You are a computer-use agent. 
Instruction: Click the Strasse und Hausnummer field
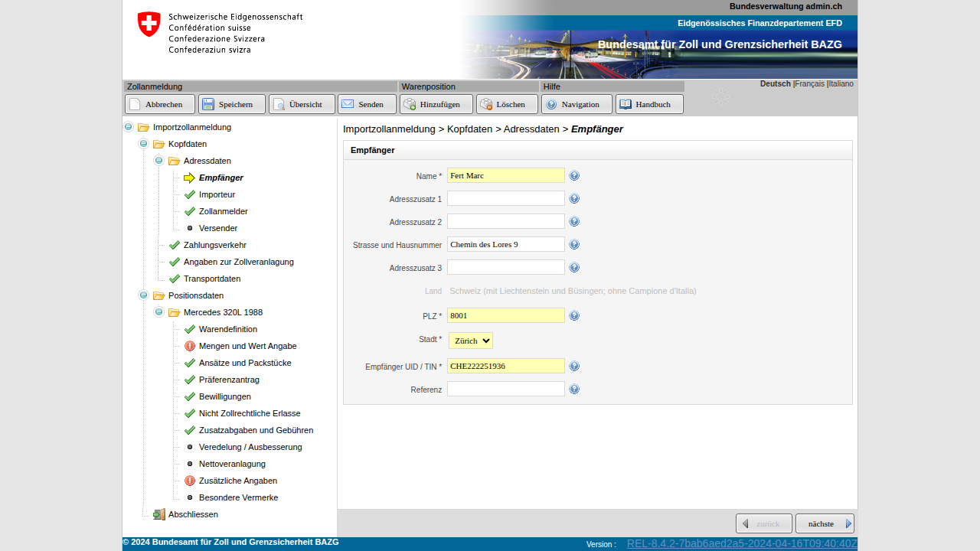click(505, 244)
